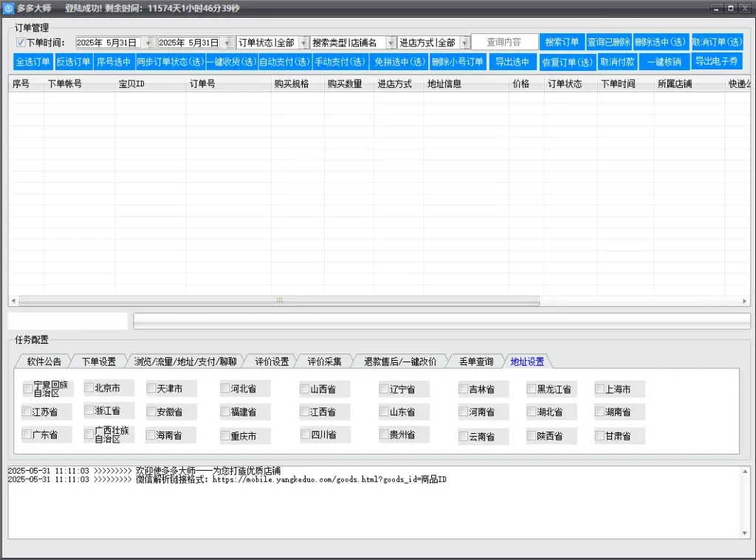Screen dimensions: 756x560
Task: Open the start date picker dropdown
Action: point(149,43)
